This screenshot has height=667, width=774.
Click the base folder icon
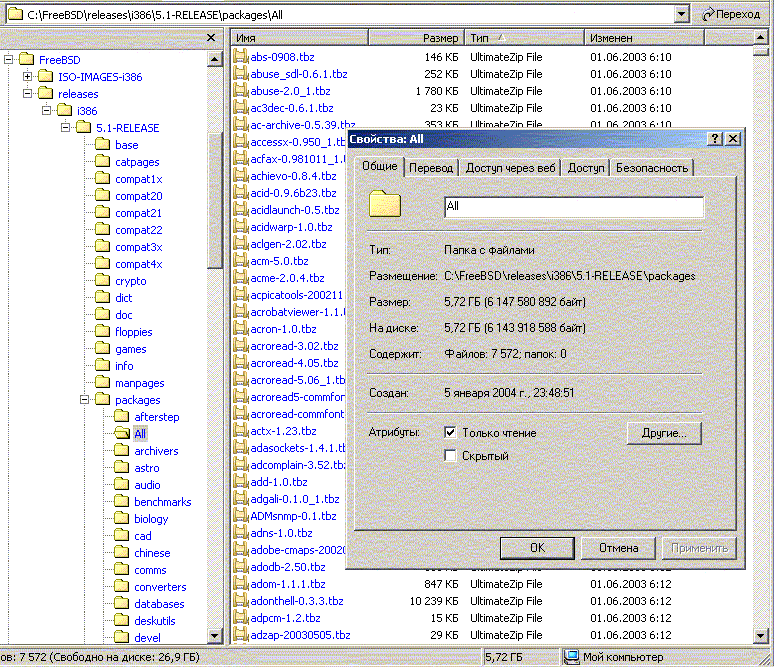103,144
